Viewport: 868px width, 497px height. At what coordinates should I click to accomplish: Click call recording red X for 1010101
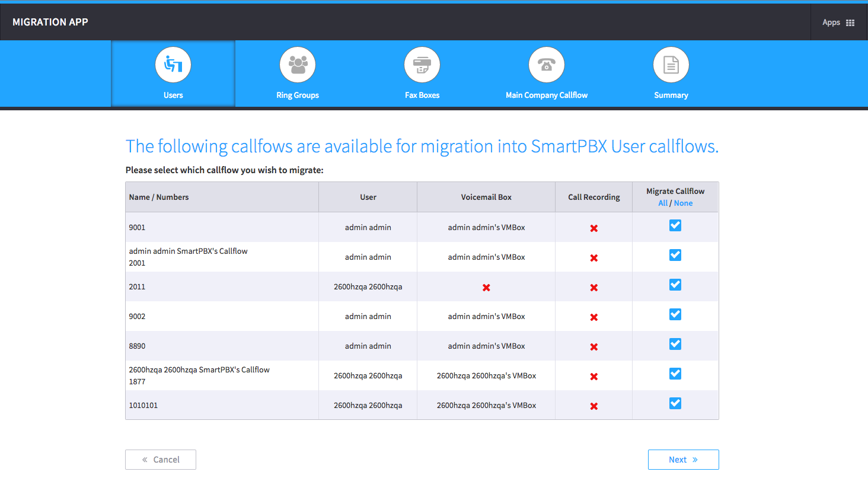(593, 406)
